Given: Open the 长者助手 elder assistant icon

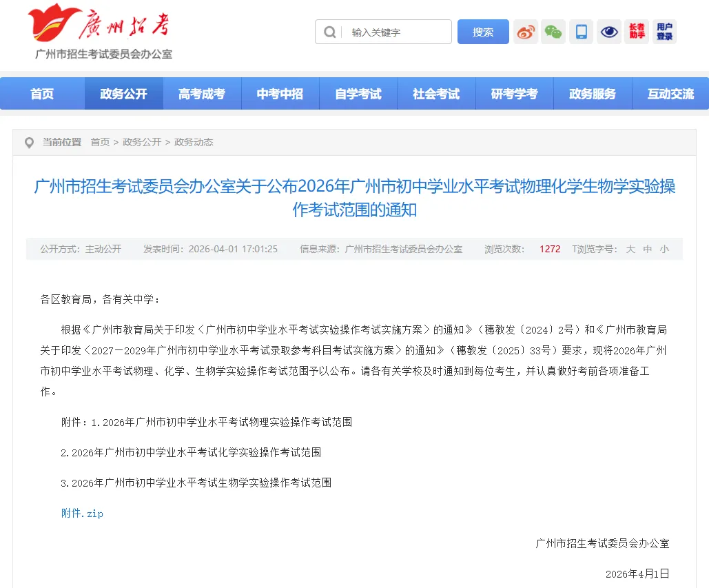Looking at the screenshot, I should (636, 32).
